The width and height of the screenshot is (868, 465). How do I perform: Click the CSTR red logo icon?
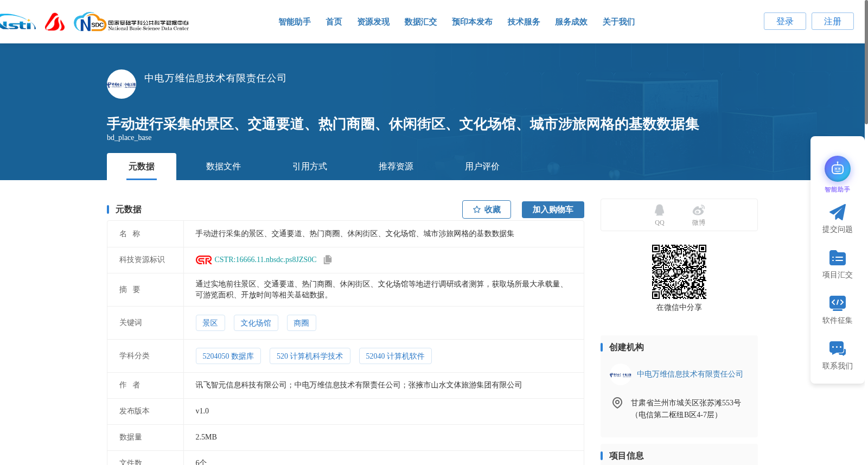pyautogui.click(x=203, y=260)
